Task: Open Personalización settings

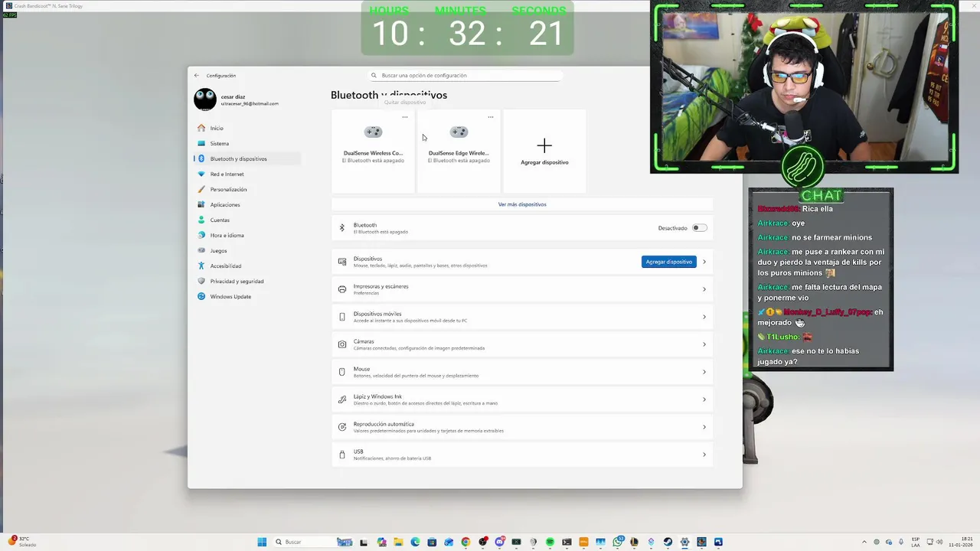Action: tap(247, 189)
